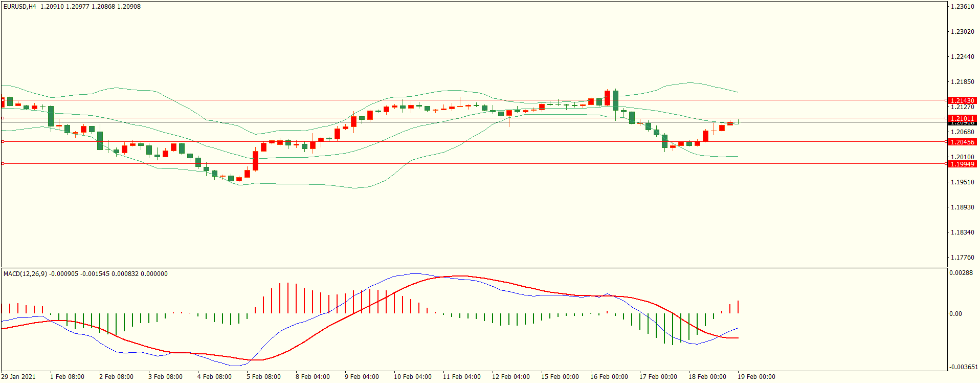Click the 0.00 MACD zero level label
The height and width of the screenshot is (383, 980).
[x=955, y=314]
